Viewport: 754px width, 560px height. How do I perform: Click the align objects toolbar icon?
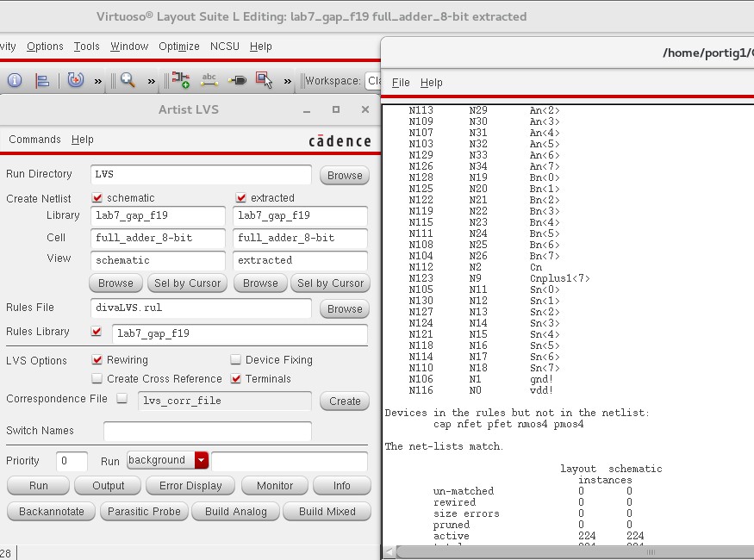[42, 80]
